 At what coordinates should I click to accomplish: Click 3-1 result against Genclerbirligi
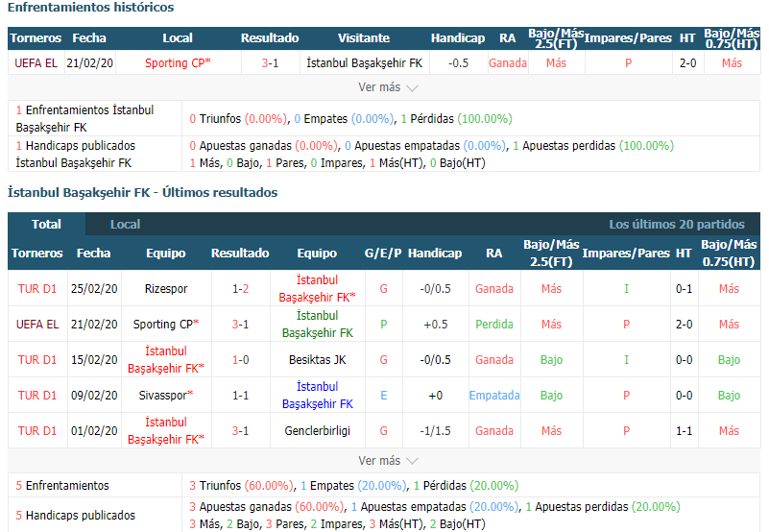[x=240, y=431]
